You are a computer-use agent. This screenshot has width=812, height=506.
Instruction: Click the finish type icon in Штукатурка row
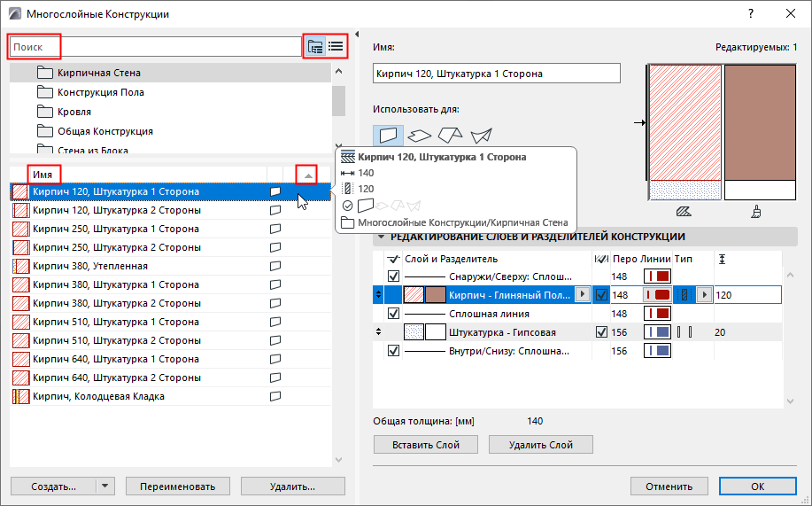[684, 332]
